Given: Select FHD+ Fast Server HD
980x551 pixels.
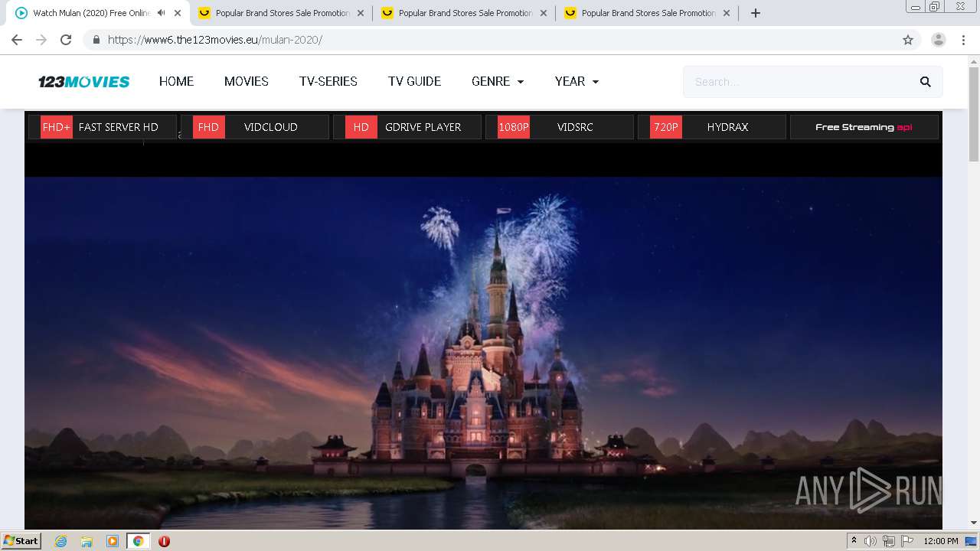Looking at the screenshot, I should pos(103,127).
